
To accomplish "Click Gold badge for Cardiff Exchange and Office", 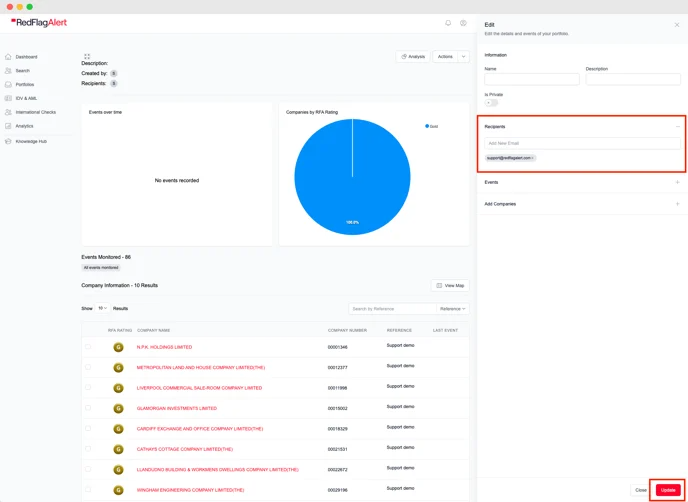I will click(118, 429).
